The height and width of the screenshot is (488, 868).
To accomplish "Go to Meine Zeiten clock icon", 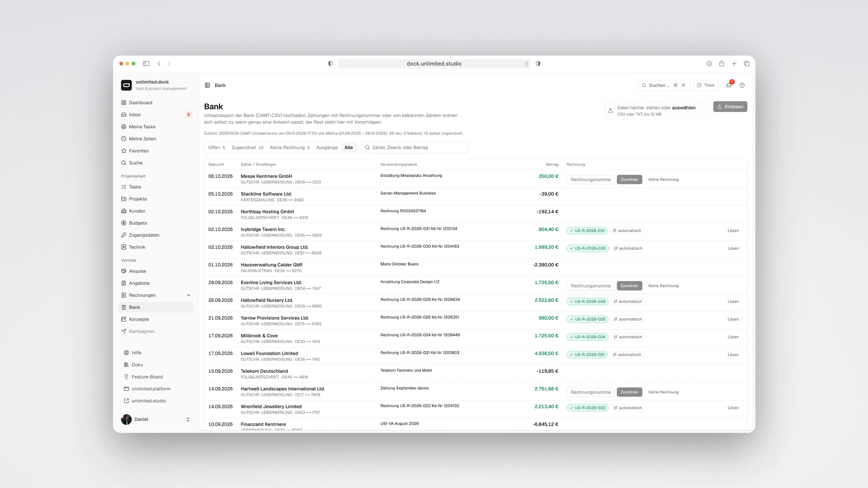I will coord(123,139).
